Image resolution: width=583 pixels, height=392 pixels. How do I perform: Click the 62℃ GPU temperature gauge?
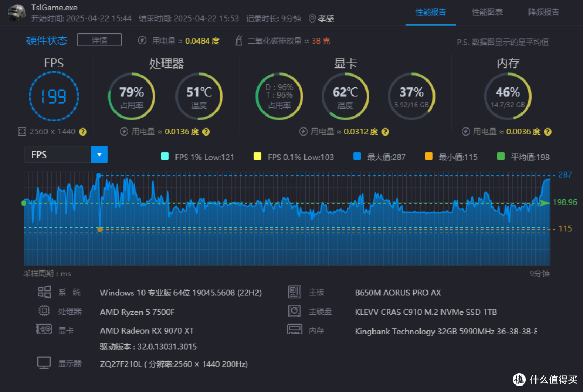point(345,96)
